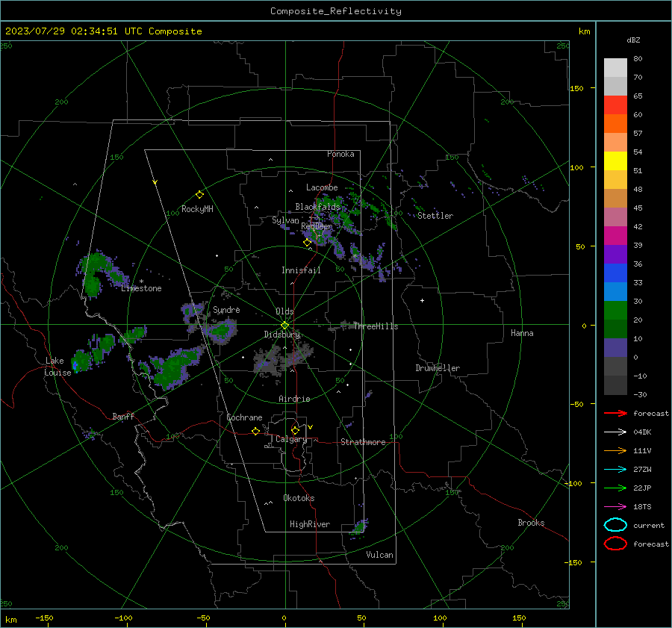Click the Lacombe label
Viewport: 672px width, 628px height.
(x=322, y=187)
